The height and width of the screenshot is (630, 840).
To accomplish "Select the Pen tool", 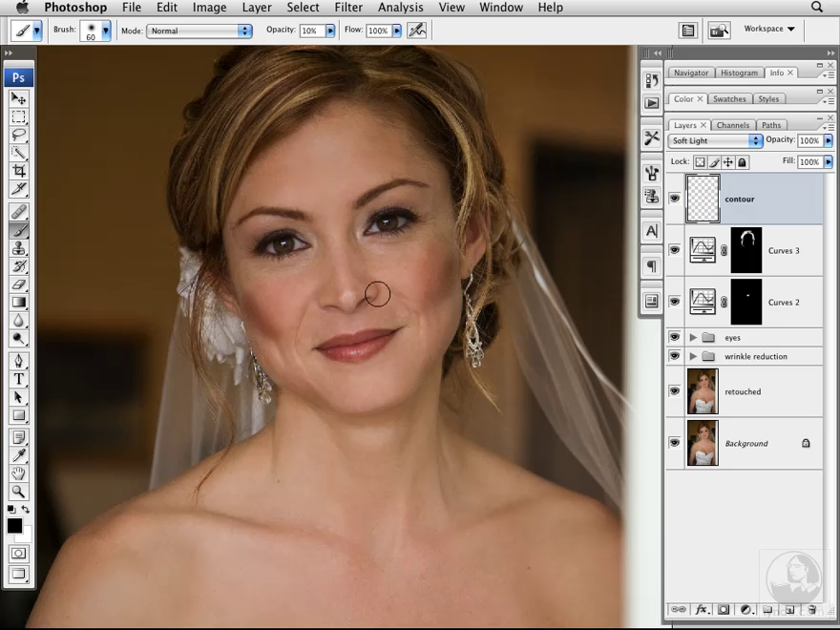I will (x=19, y=361).
